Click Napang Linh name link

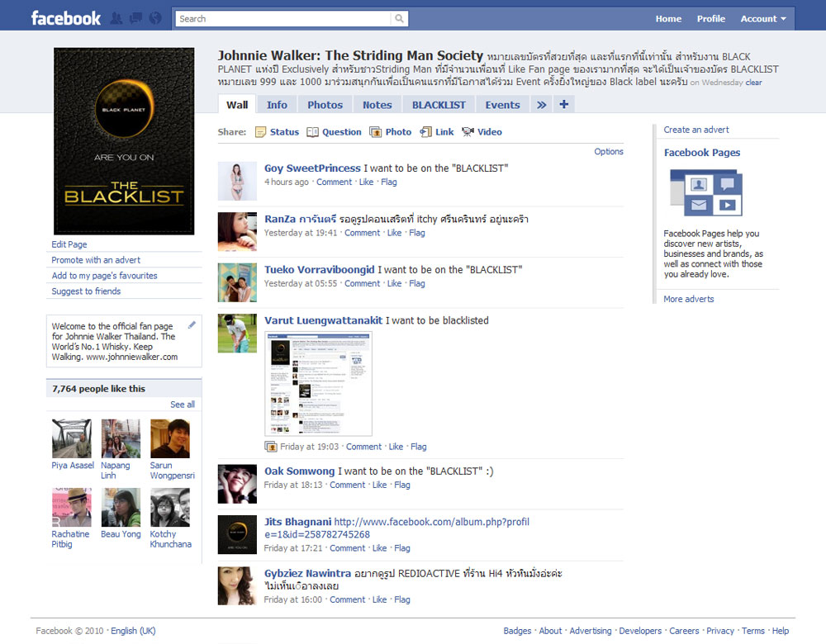(116, 471)
